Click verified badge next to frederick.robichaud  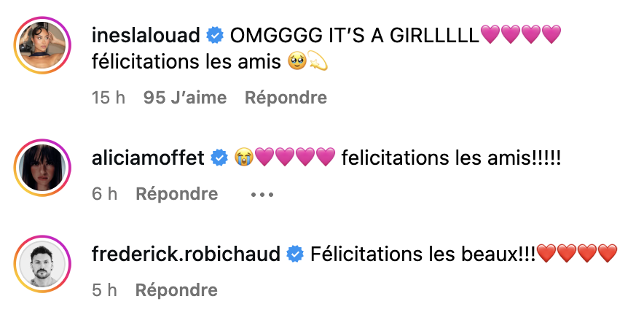pos(295,254)
